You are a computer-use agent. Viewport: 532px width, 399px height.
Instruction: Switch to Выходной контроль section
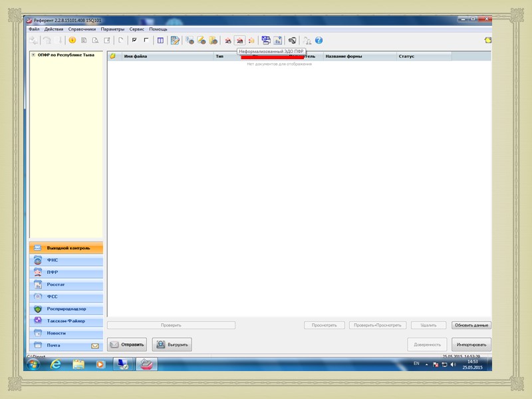click(66, 248)
